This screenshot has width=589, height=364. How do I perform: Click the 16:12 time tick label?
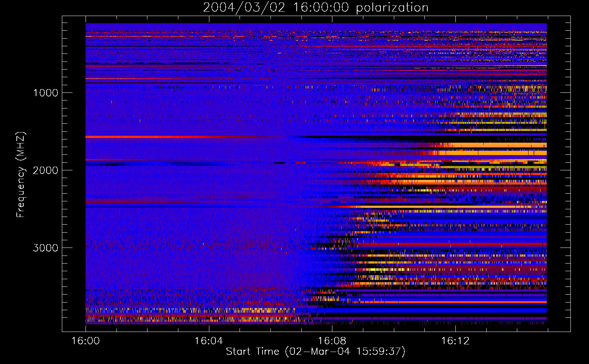455,341
